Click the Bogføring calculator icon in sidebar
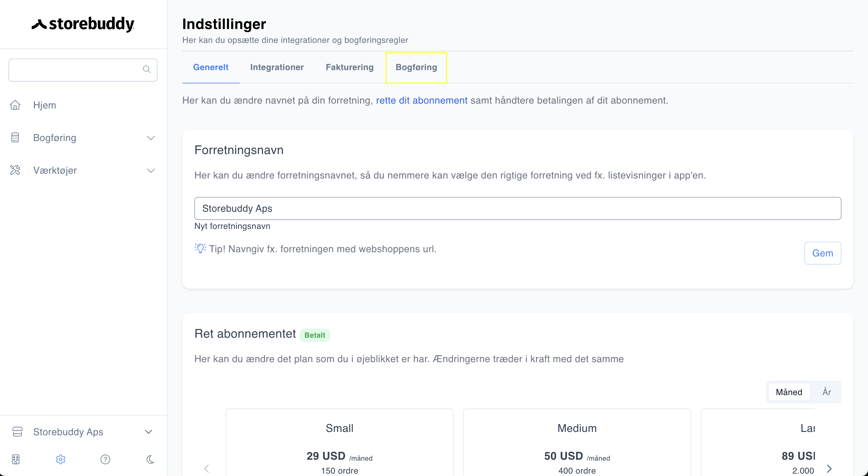 point(15,137)
